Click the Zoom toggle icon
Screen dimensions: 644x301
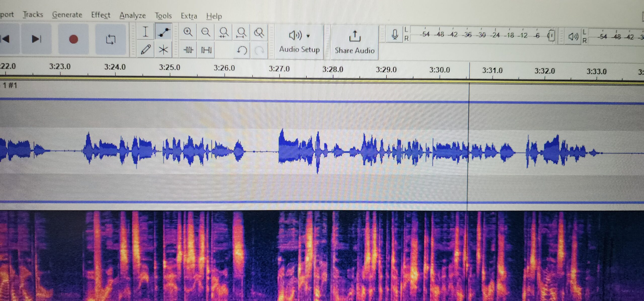click(x=259, y=33)
